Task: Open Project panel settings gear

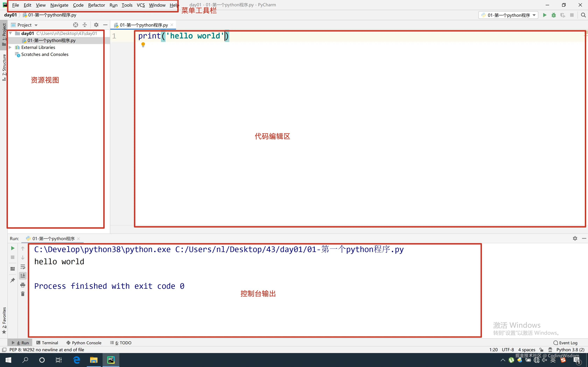Action: tap(96, 25)
